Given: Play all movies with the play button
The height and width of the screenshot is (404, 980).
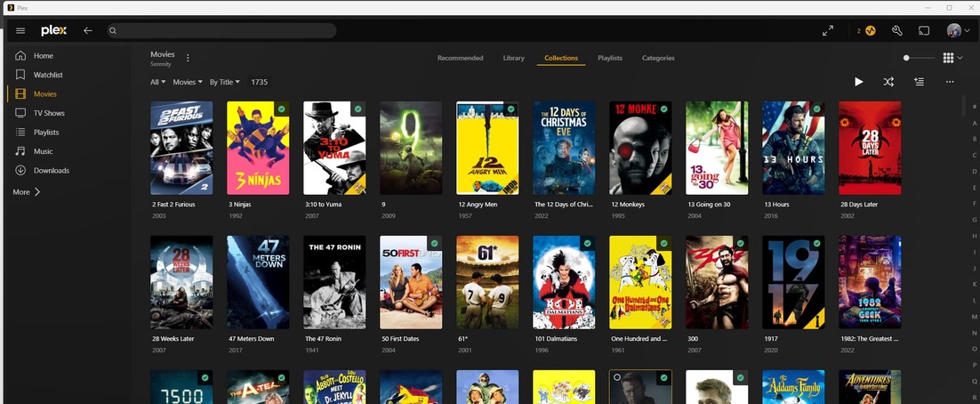Looking at the screenshot, I should click(x=859, y=82).
